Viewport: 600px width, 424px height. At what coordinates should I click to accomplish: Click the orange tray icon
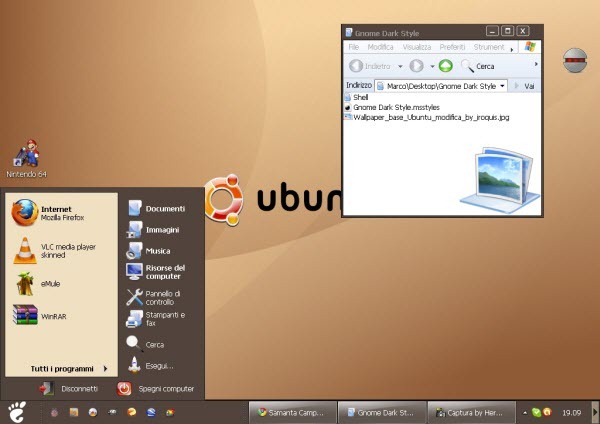(547, 412)
